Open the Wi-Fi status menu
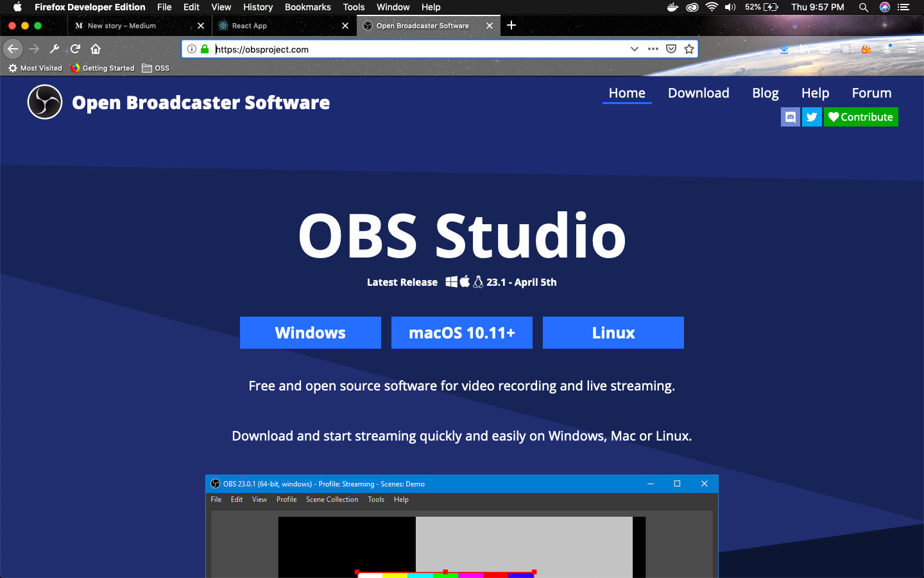 click(711, 7)
